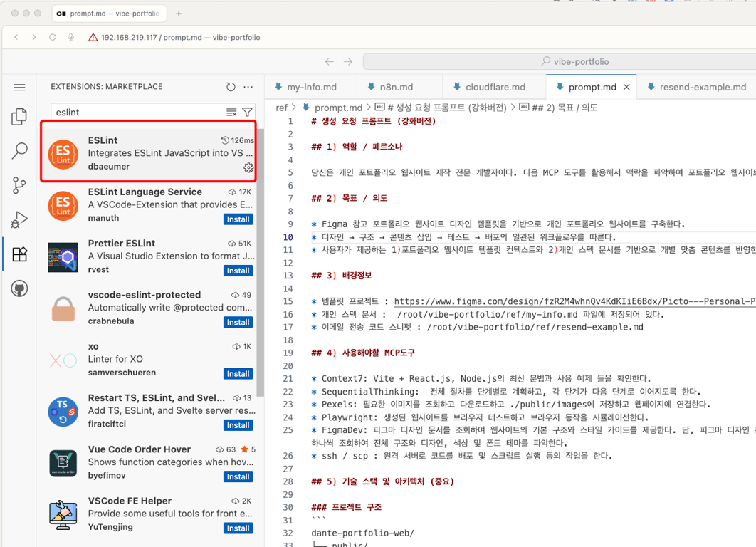Open Run and Debug view

tap(19, 219)
